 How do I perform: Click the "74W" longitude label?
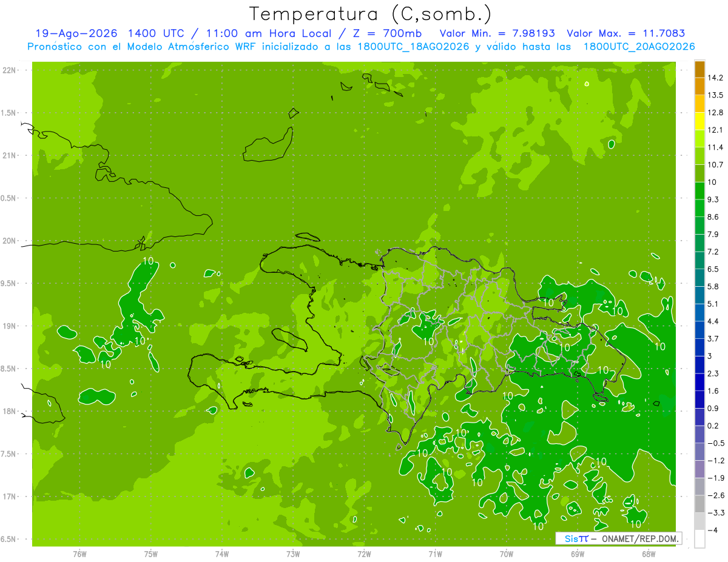pyautogui.click(x=222, y=554)
